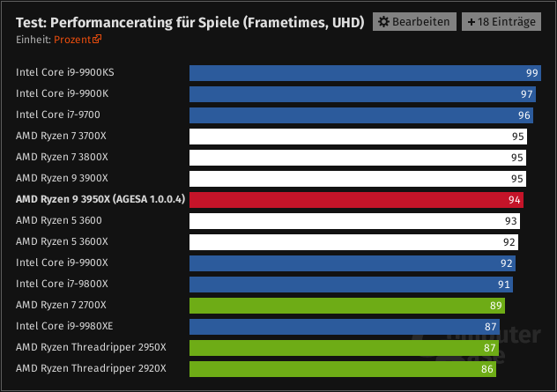Click the white Ryzen 7 3800X bar

pyautogui.click(x=358, y=158)
